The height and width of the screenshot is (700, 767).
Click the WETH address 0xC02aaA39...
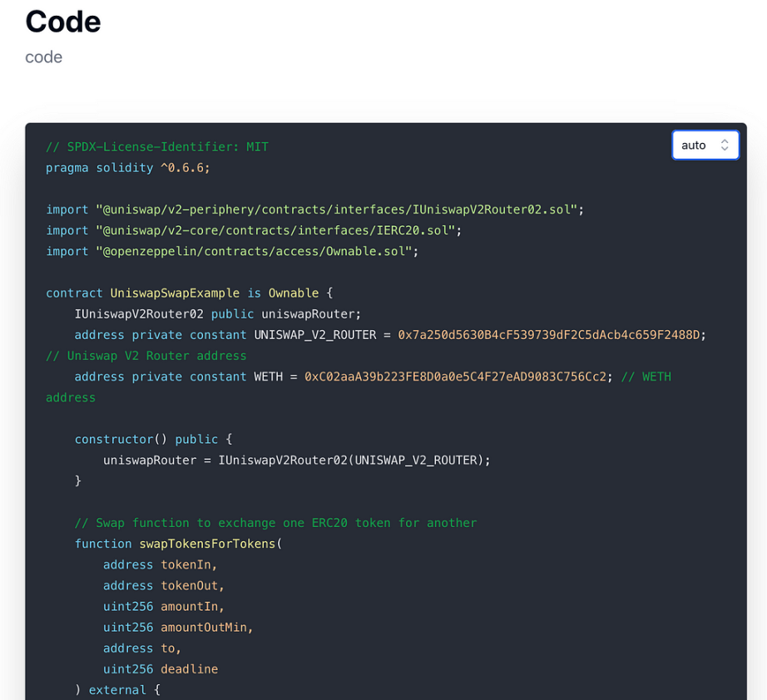455,377
